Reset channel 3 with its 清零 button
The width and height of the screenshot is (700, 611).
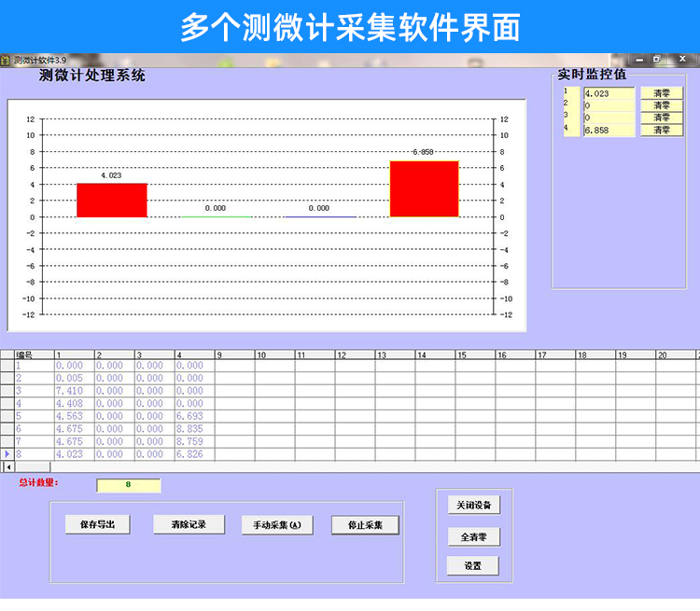pyautogui.click(x=662, y=118)
